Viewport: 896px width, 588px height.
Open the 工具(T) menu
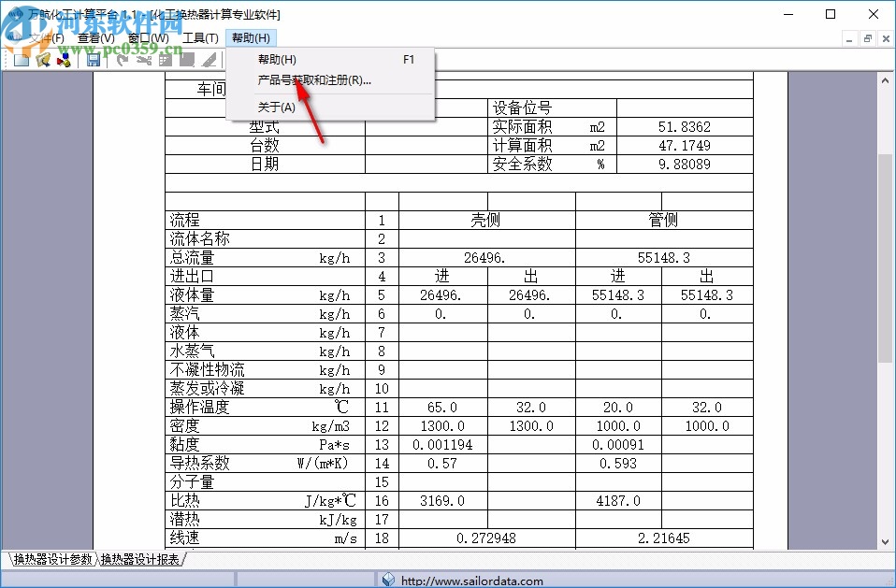tap(200, 38)
